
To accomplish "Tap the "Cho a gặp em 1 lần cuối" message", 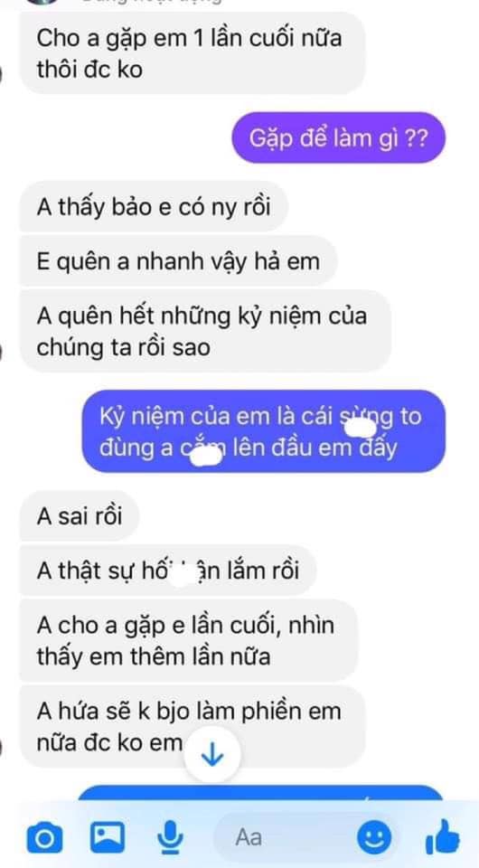I will pyautogui.click(x=193, y=53).
